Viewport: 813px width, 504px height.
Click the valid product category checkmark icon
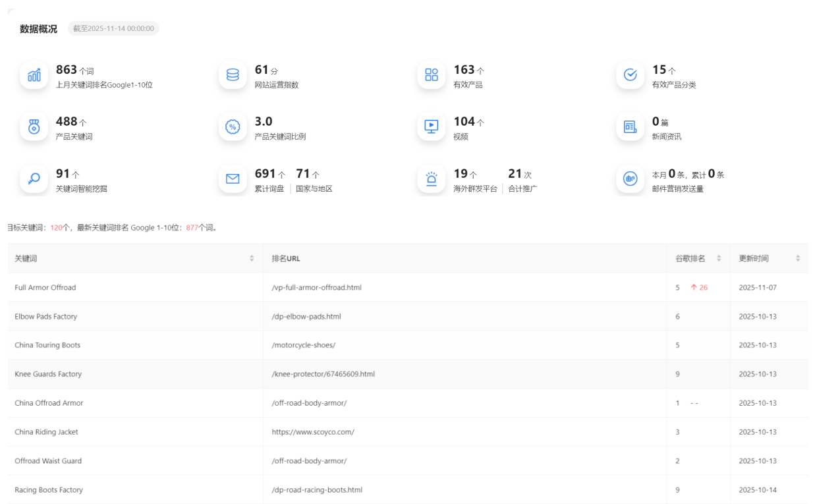pyautogui.click(x=631, y=75)
